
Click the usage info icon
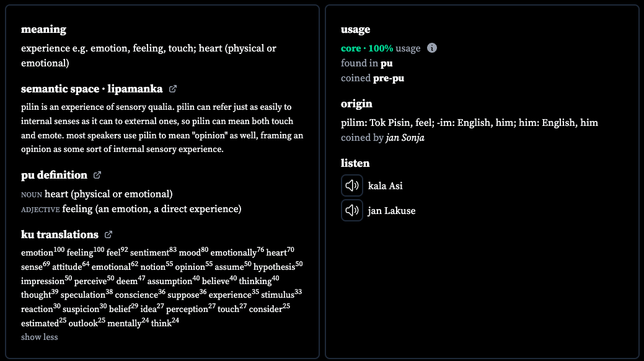431,48
